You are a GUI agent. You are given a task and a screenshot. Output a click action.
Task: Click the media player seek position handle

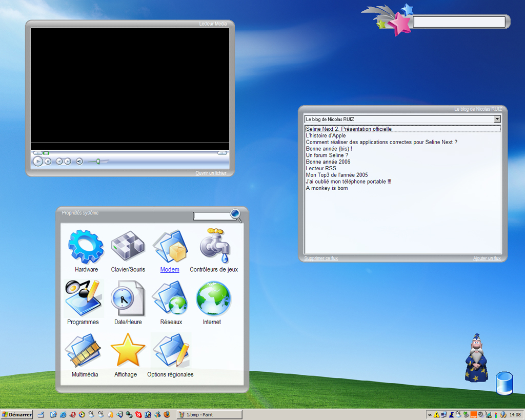click(46, 153)
